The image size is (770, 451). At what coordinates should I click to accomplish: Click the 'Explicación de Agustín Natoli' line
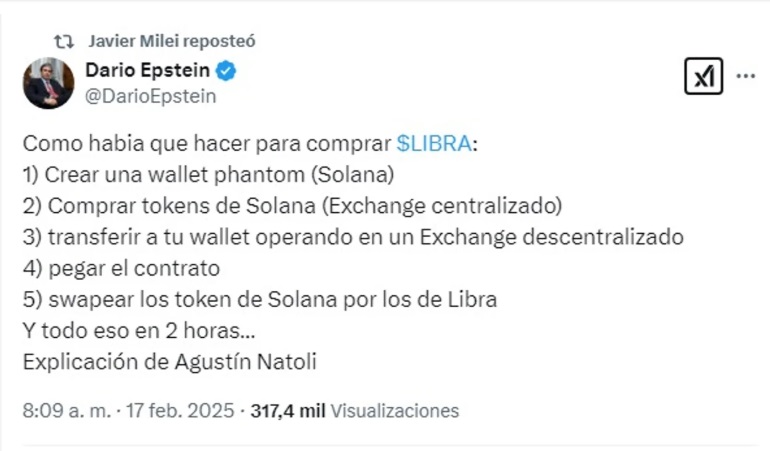(169, 361)
